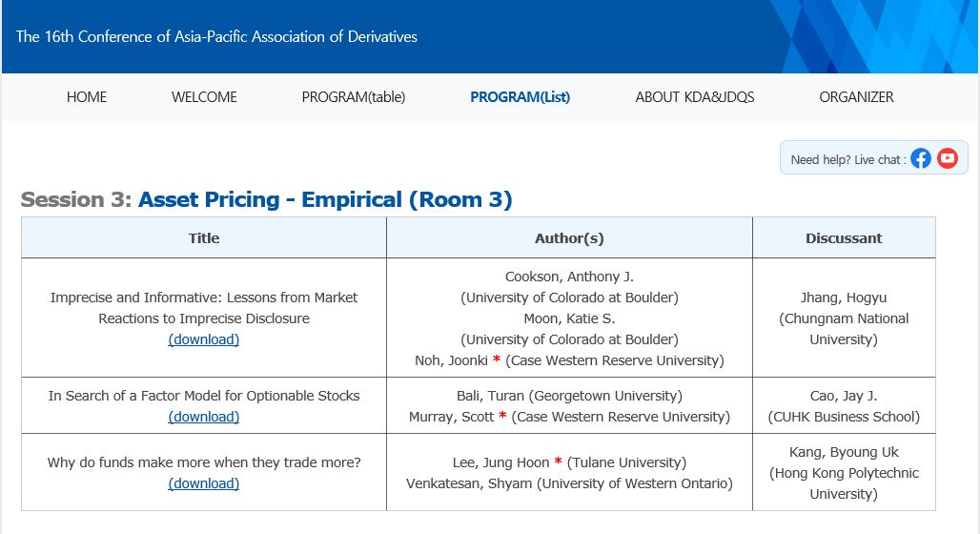The image size is (980, 534).
Task: Click the Need help? Live chat label
Action: point(848,159)
